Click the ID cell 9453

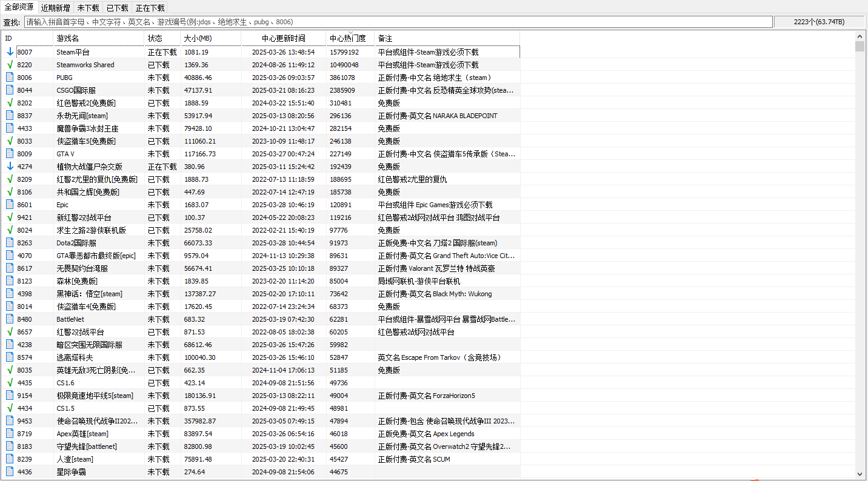(25, 421)
